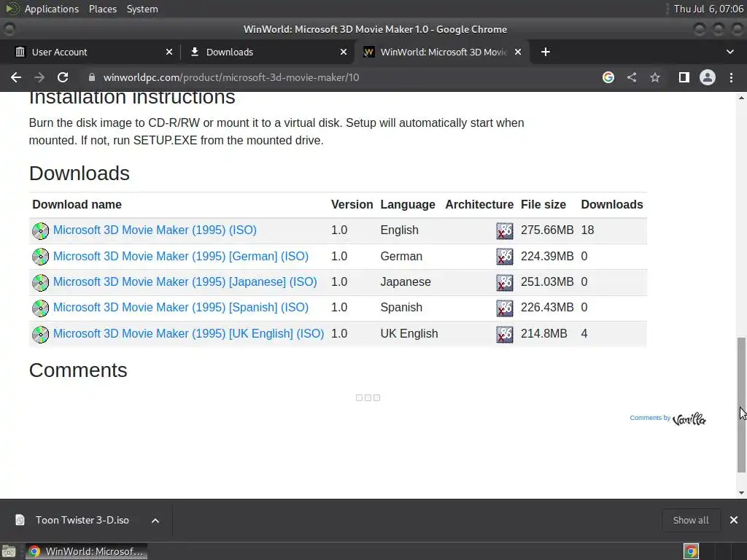Viewport: 747px width, 560px height.
Task: Click the padlock site info icon
Action: point(92,77)
